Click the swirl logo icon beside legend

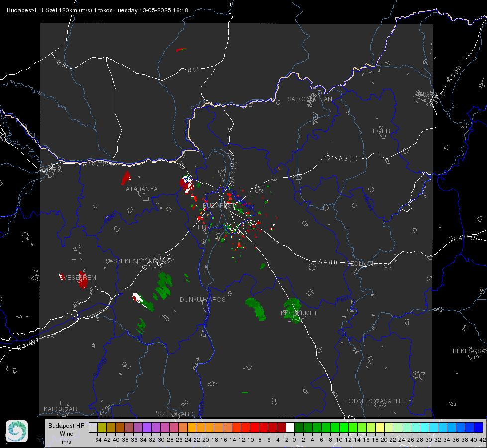[x=17, y=431]
